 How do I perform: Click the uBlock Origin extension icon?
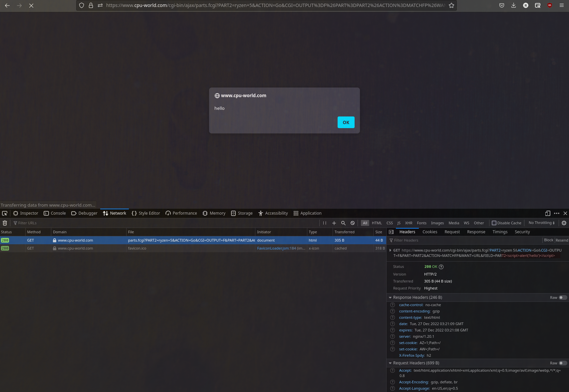pos(550,5)
